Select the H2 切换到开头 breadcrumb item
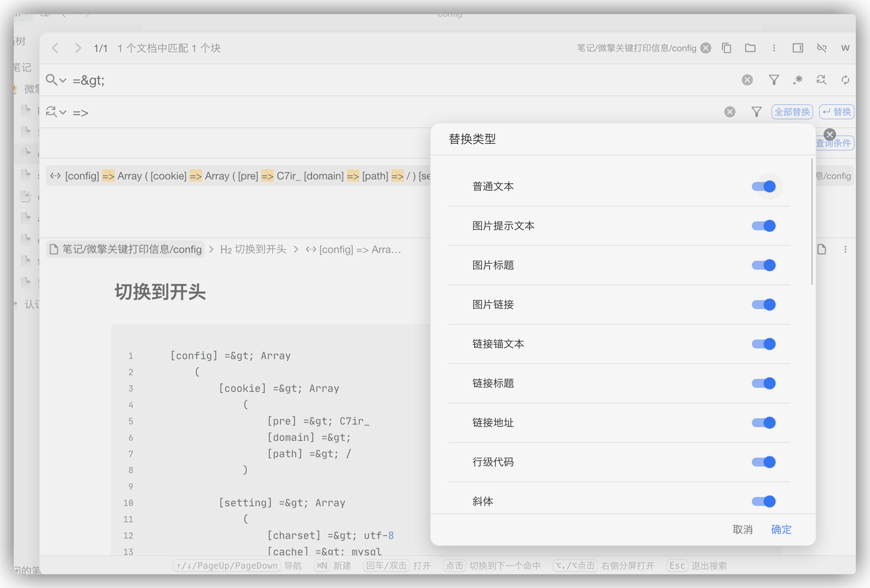Screen dimensions: 870x588 pos(253,250)
